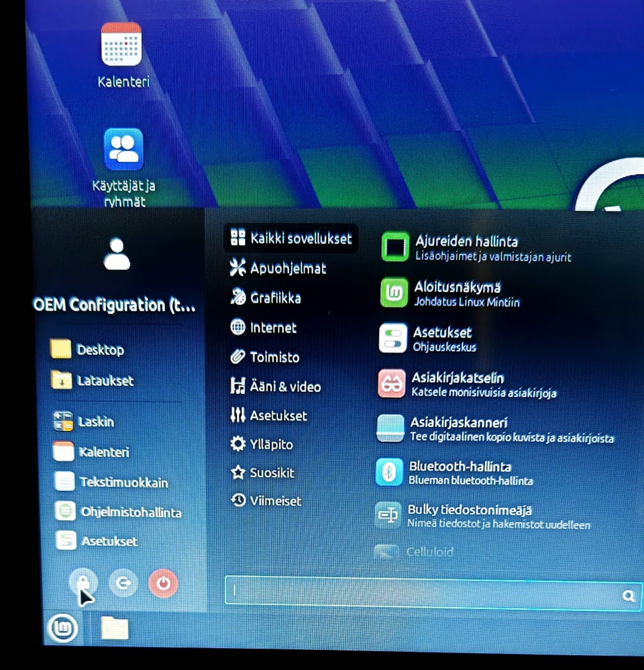Select Grafiikka category

265,297
